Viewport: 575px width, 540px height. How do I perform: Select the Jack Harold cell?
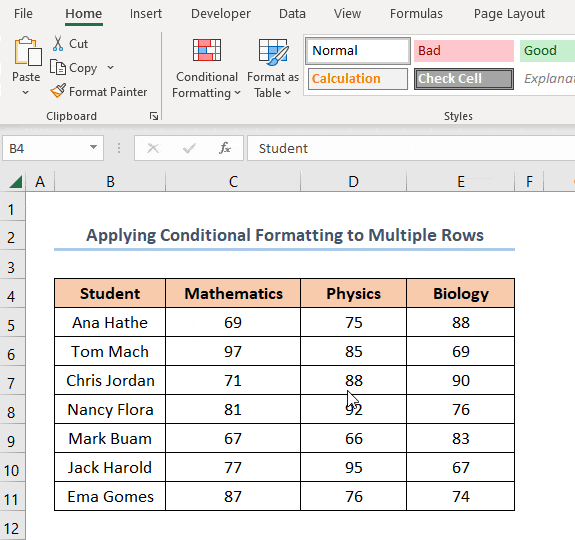(x=110, y=467)
